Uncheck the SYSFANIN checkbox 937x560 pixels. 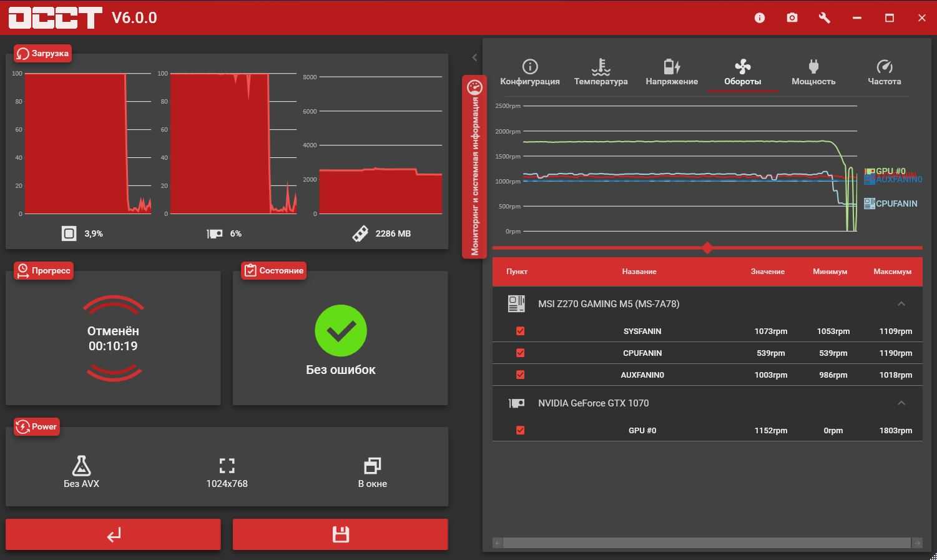[x=520, y=332]
